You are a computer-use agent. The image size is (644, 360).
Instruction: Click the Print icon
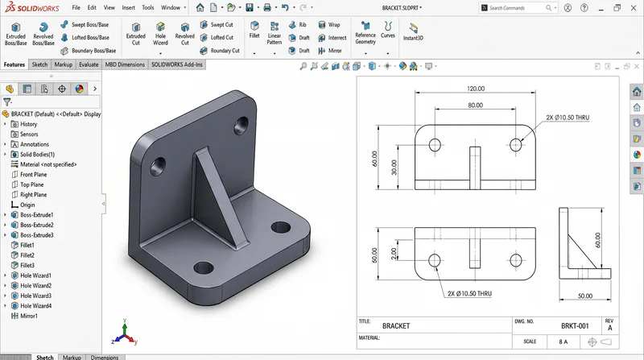tap(267, 7)
